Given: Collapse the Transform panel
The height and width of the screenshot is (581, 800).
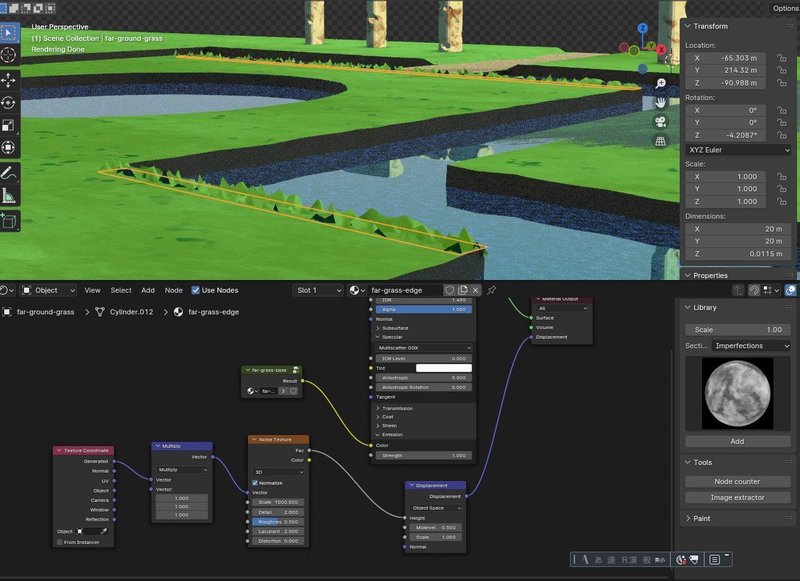Looking at the screenshot, I should click(x=688, y=26).
